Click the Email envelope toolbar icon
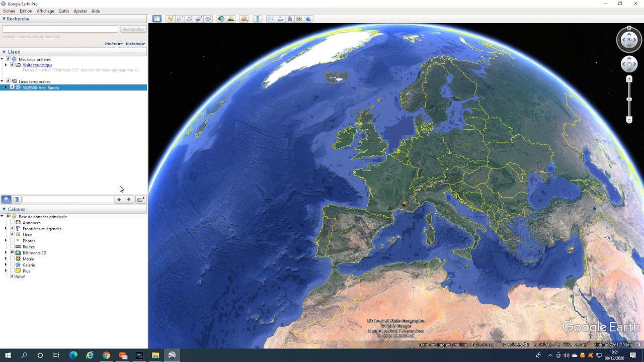644x362 pixels. (271, 19)
